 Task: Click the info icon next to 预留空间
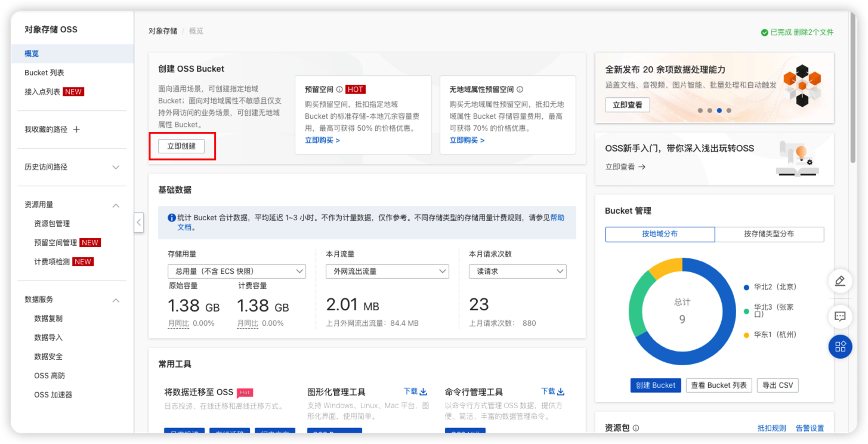(339, 90)
